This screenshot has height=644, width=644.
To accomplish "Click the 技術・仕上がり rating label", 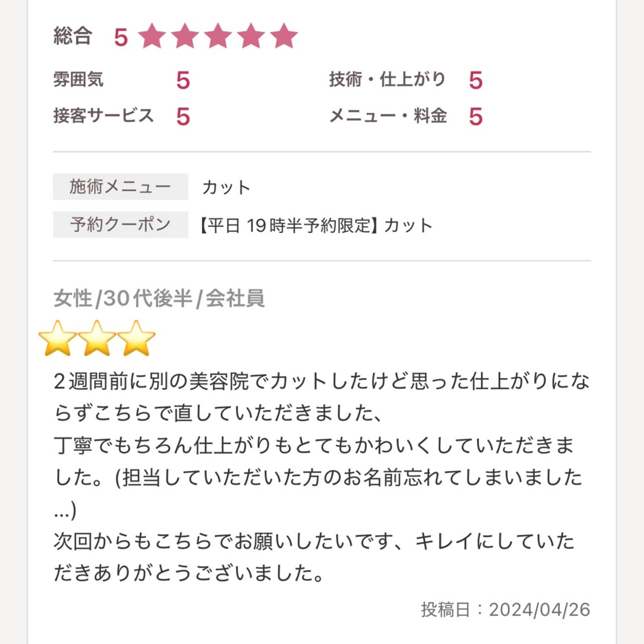I will 387,80.
